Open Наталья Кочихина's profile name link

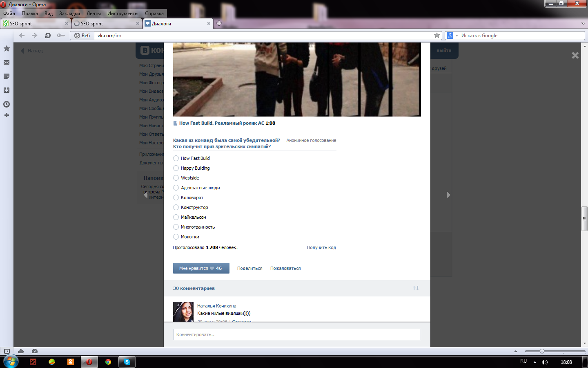click(x=216, y=306)
